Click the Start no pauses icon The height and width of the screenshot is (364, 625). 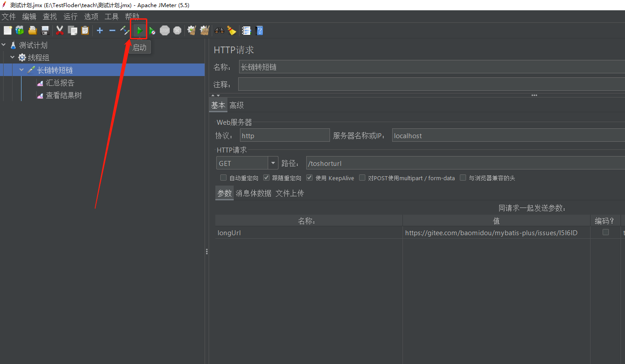click(152, 30)
